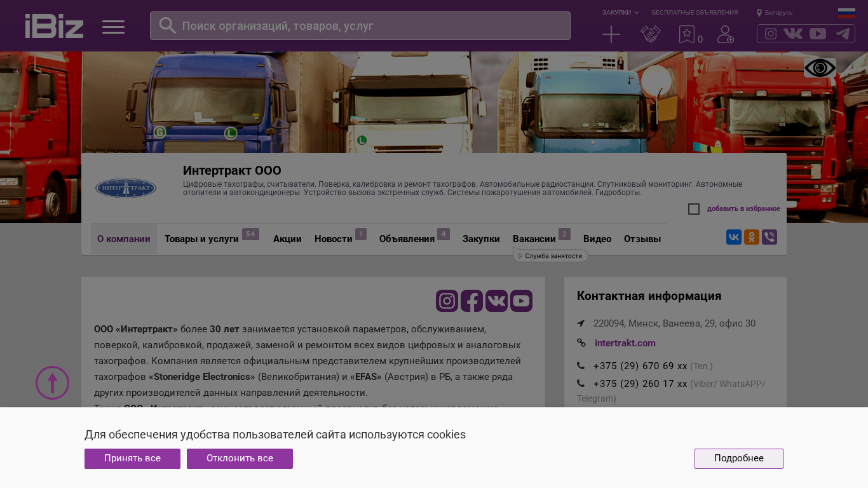Open the Отзывы tab

(x=642, y=239)
